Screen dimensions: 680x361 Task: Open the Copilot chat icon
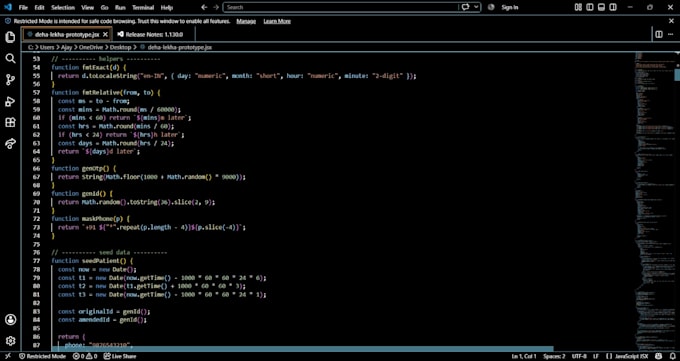(466, 7)
